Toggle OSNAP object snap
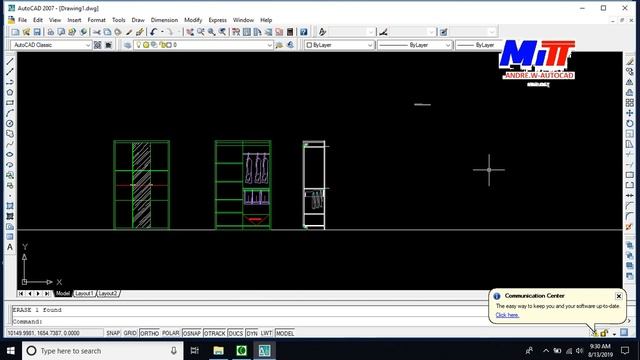 coord(192,333)
